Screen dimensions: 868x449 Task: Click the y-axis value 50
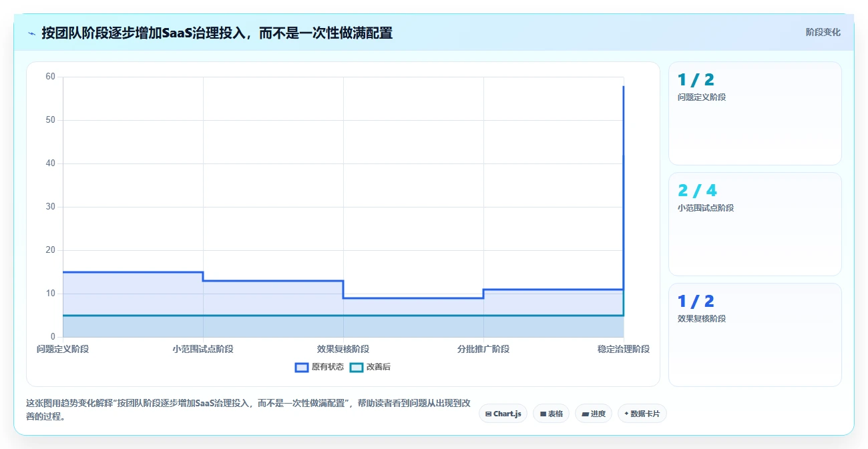pyautogui.click(x=50, y=120)
